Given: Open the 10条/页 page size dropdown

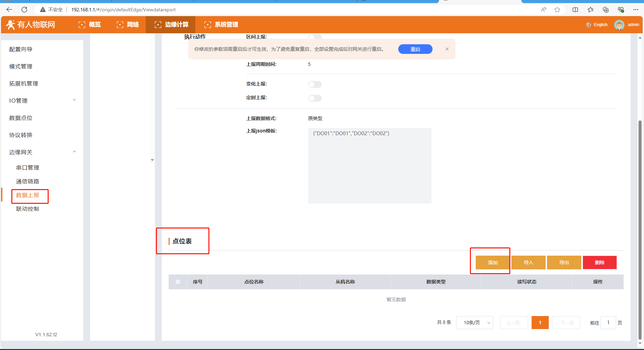Looking at the screenshot, I should [474, 323].
